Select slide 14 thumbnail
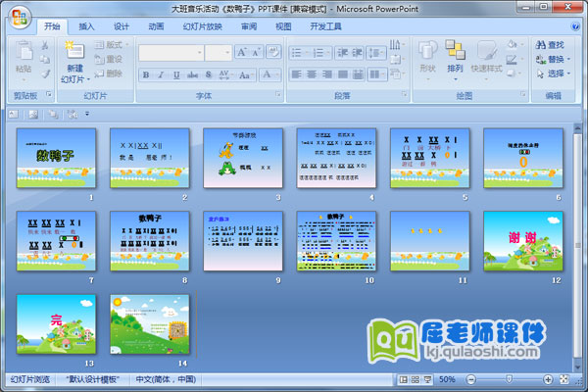 [150, 324]
